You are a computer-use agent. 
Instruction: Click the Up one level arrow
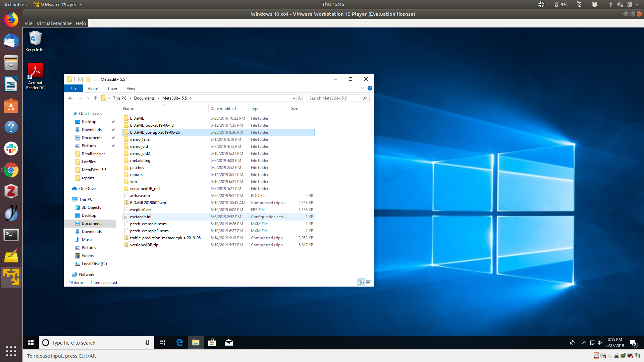95,98
